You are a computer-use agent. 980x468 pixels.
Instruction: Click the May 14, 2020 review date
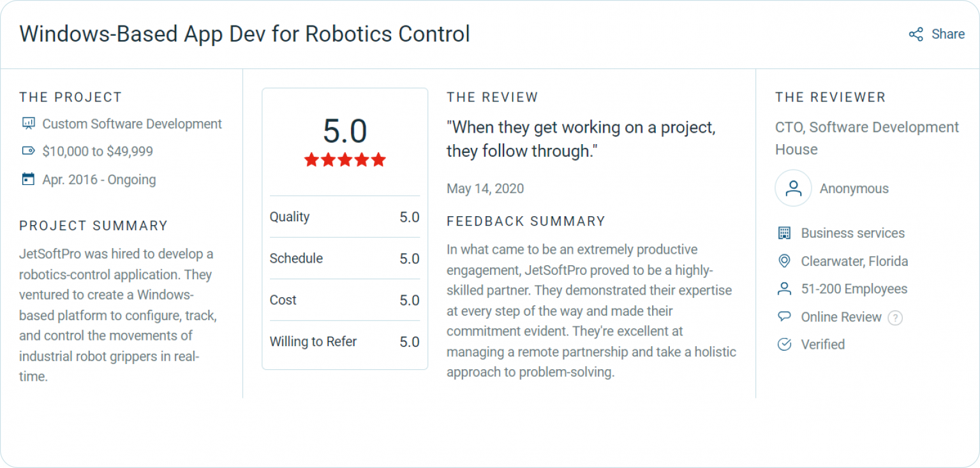coord(485,188)
